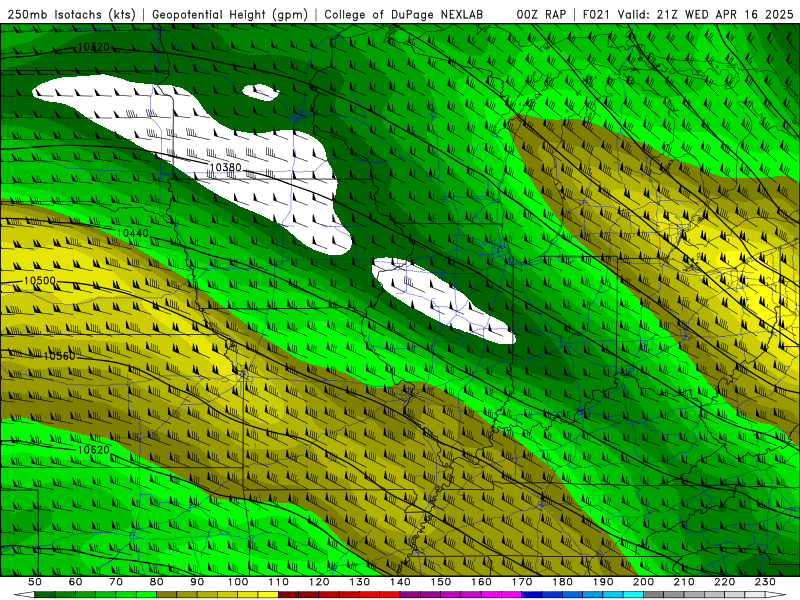Click the 190 value on the color scale

(603, 582)
